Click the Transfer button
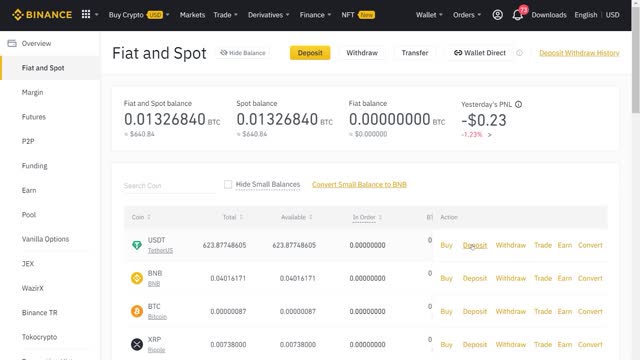The height and width of the screenshot is (360, 640). 415,53
